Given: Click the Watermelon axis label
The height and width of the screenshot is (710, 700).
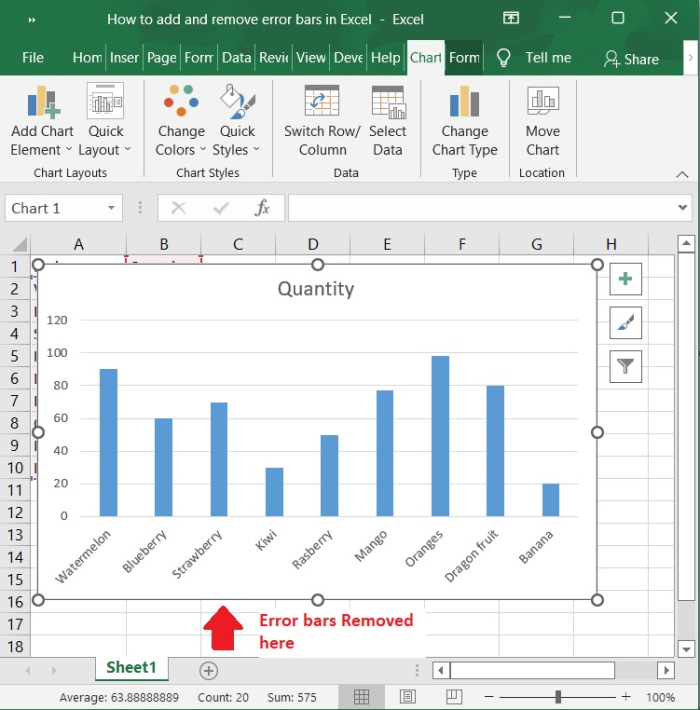Looking at the screenshot, I should point(83,556).
